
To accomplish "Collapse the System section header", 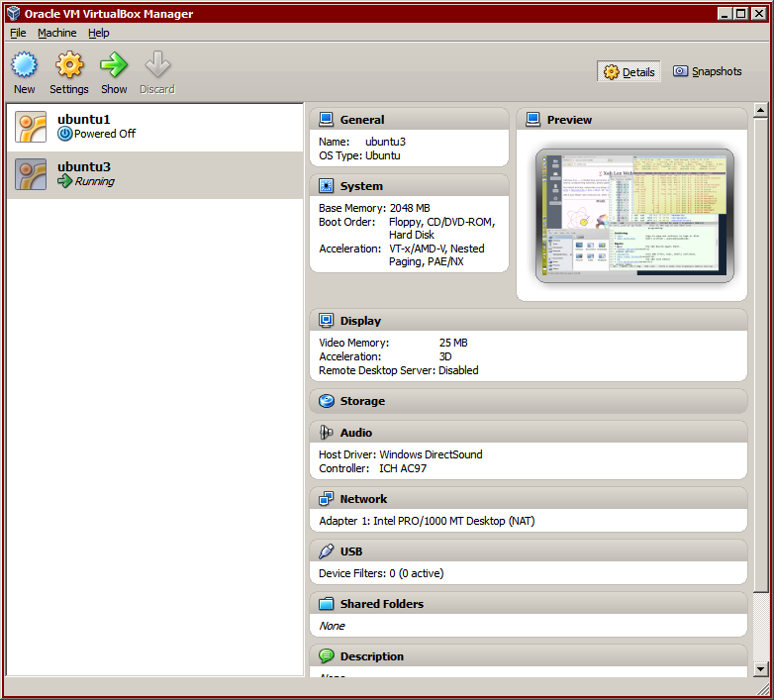I will click(409, 185).
